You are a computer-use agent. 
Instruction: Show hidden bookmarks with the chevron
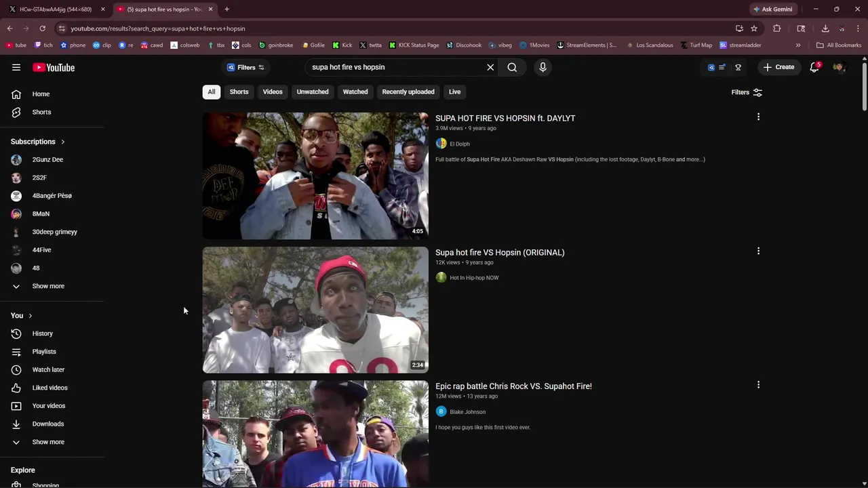coord(798,45)
